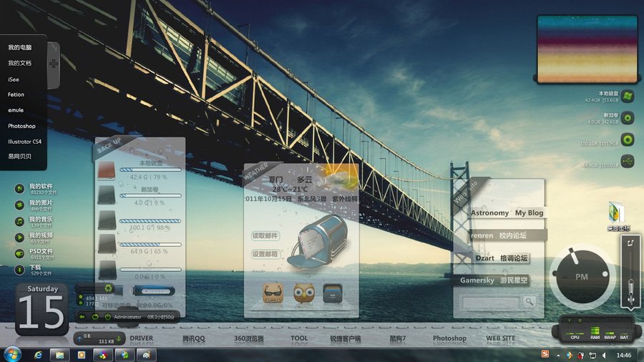Click the green power shutdown icon
This screenshot has width=644, height=362.
coord(107,317)
